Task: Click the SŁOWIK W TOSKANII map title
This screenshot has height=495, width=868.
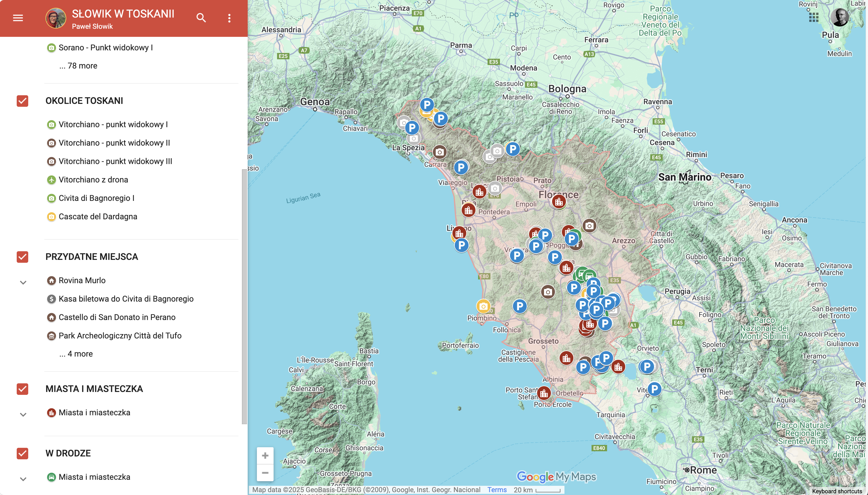Action: pyautogui.click(x=123, y=14)
